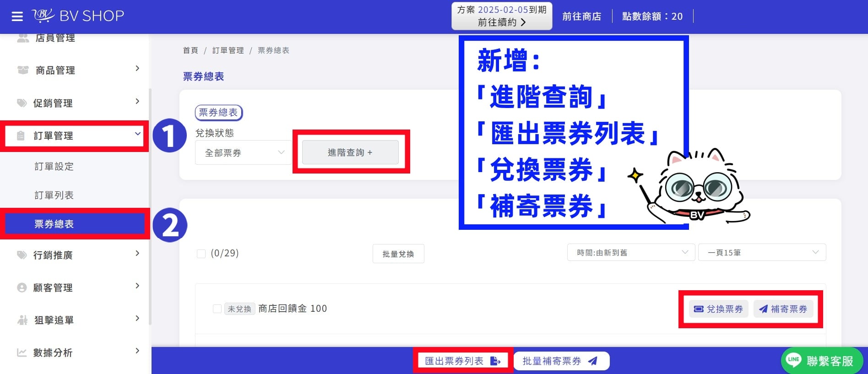Click the 批量兌換 button
Screen dimensions: 868x374
point(398,254)
